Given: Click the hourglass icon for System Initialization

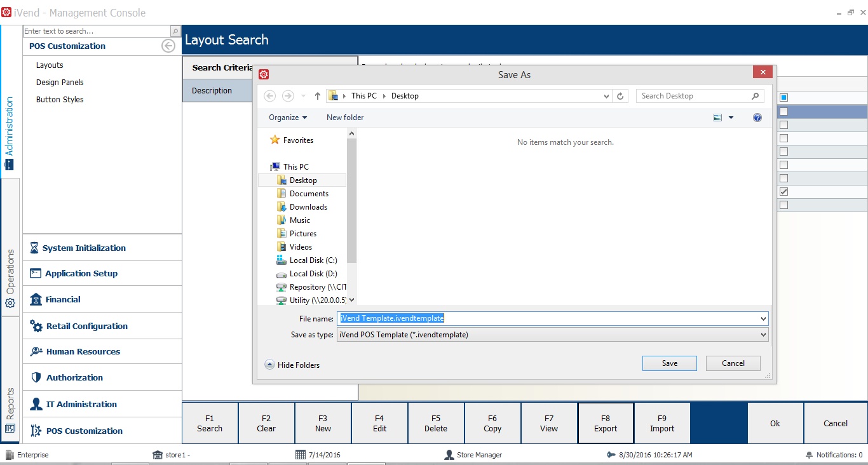Looking at the screenshot, I should [34, 248].
